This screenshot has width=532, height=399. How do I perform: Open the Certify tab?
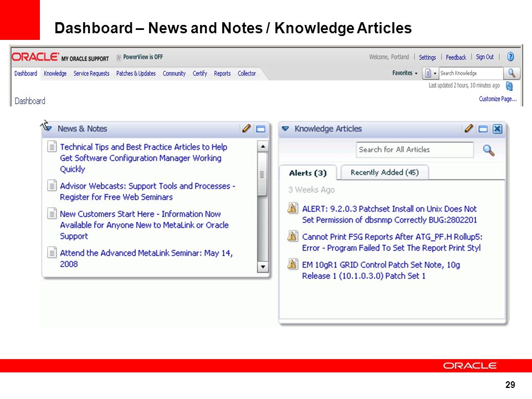coord(200,73)
